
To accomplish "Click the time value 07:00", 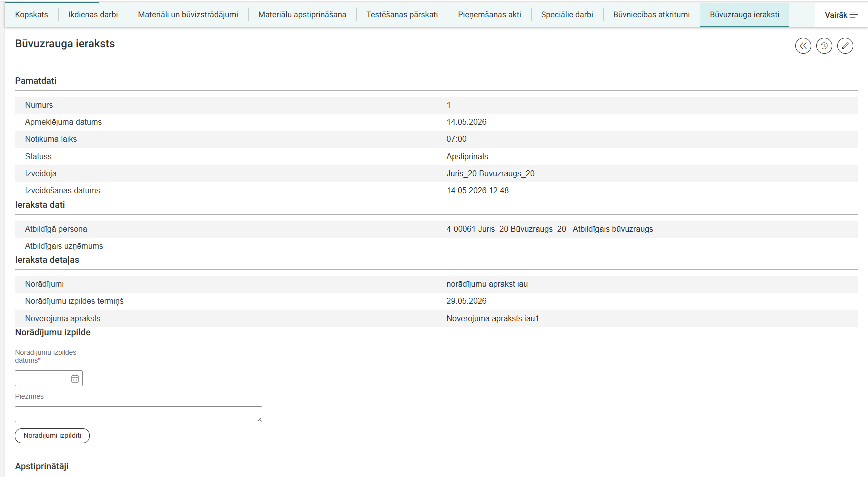I will point(456,139).
